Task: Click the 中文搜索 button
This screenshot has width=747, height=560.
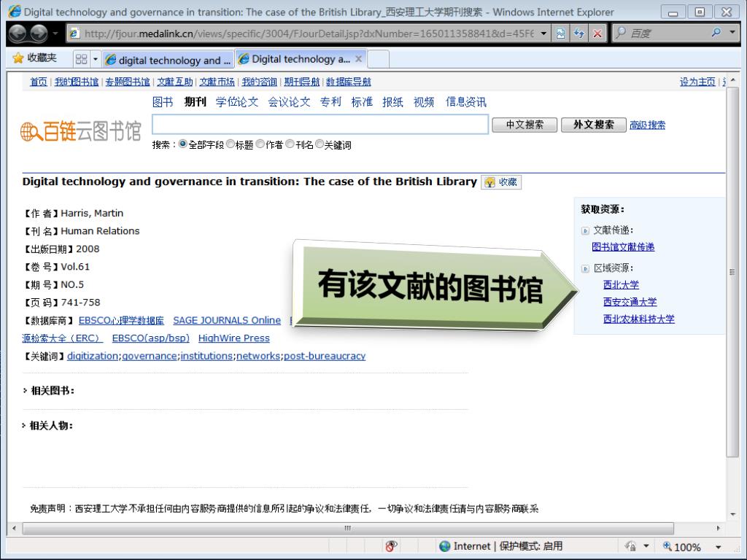Action: click(x=525, y=125)
